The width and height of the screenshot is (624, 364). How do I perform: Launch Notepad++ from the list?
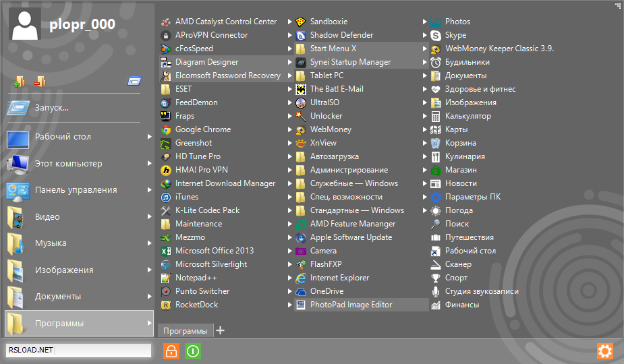click(196, 278)
